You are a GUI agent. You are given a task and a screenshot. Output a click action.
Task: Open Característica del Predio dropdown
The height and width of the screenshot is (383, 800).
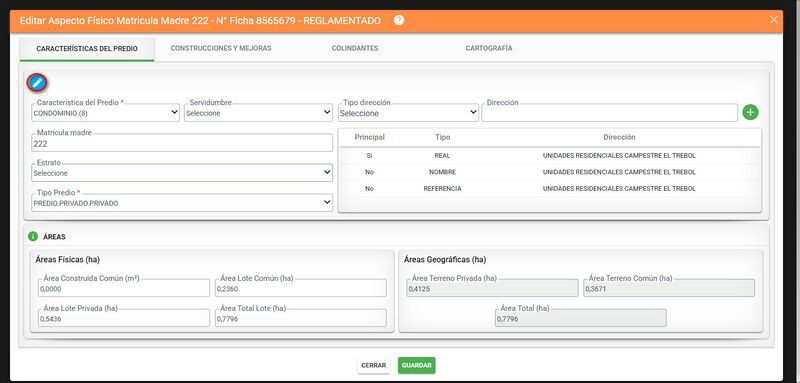click(x=106, y=113)
